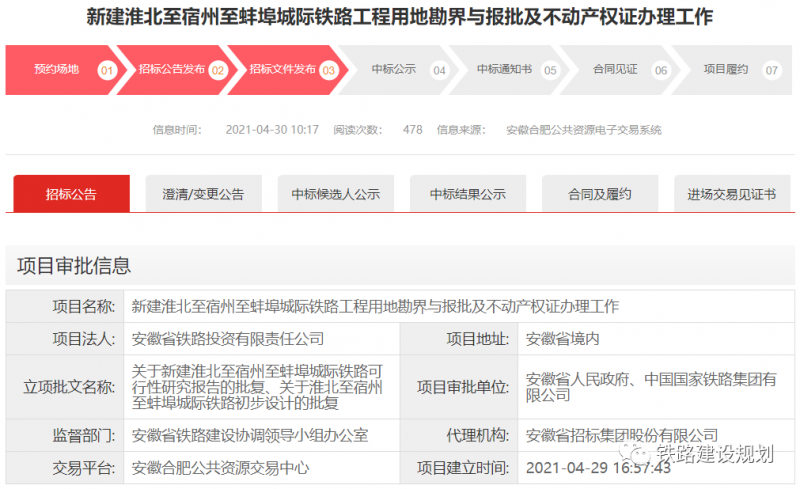Screen dimensions: 800x489
Task: Select the 项目履约 step 07
Action: tap(731, 70)
